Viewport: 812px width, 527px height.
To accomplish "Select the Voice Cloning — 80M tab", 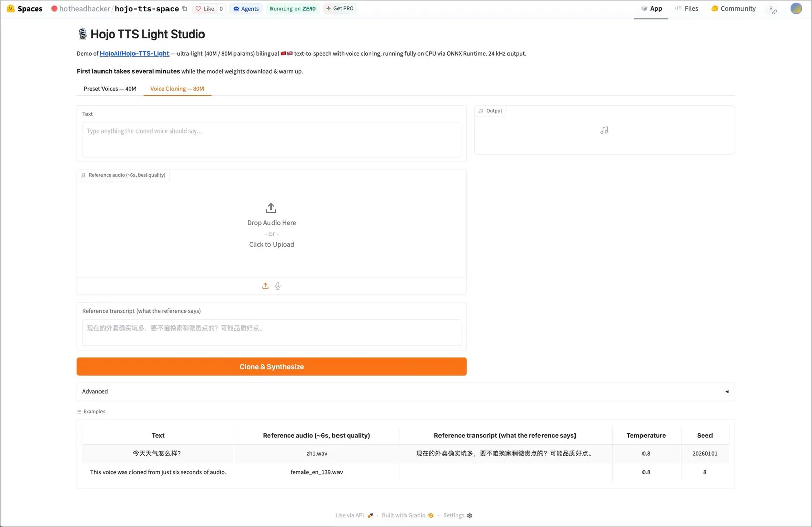I will point(177,89).
